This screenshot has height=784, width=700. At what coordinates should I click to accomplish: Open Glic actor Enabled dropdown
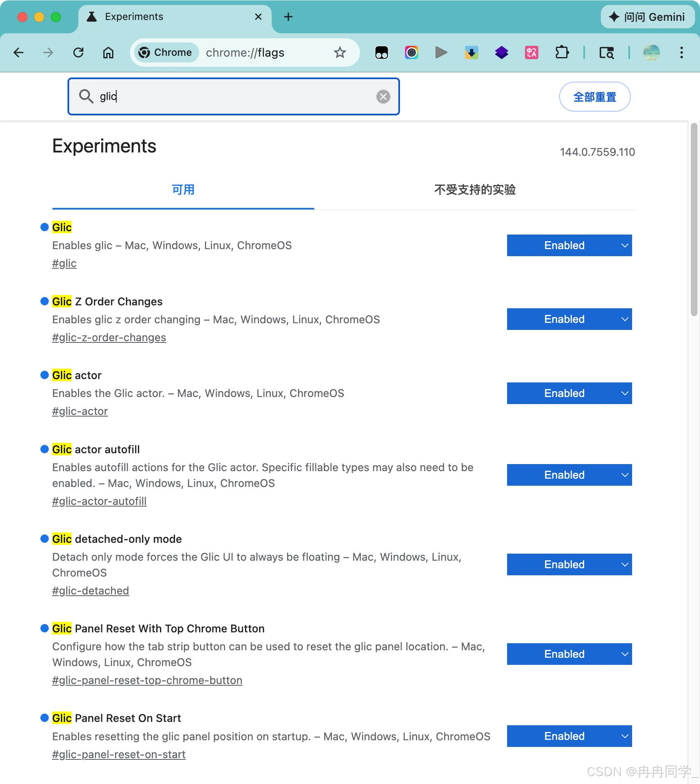click(569, 393)
